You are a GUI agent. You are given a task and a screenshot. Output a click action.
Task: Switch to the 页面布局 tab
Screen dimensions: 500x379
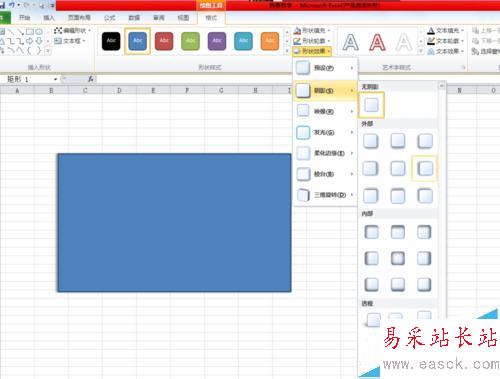tap(79, 18)
